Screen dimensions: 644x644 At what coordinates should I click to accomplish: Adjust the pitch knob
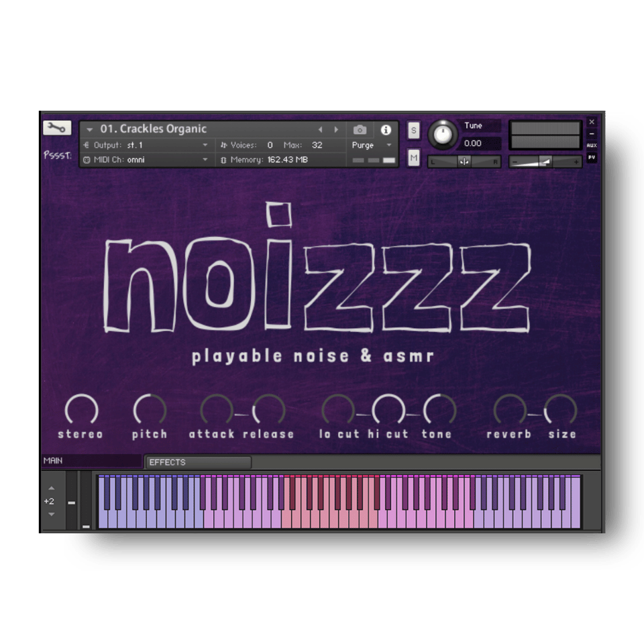click(x=150, y=410)
